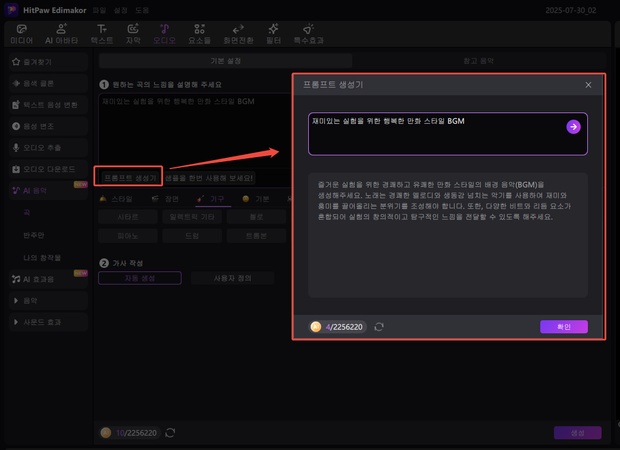
Task: Open the AI 아바타 avatar tool
Action: pyautogui.click(x=61, y=34)
